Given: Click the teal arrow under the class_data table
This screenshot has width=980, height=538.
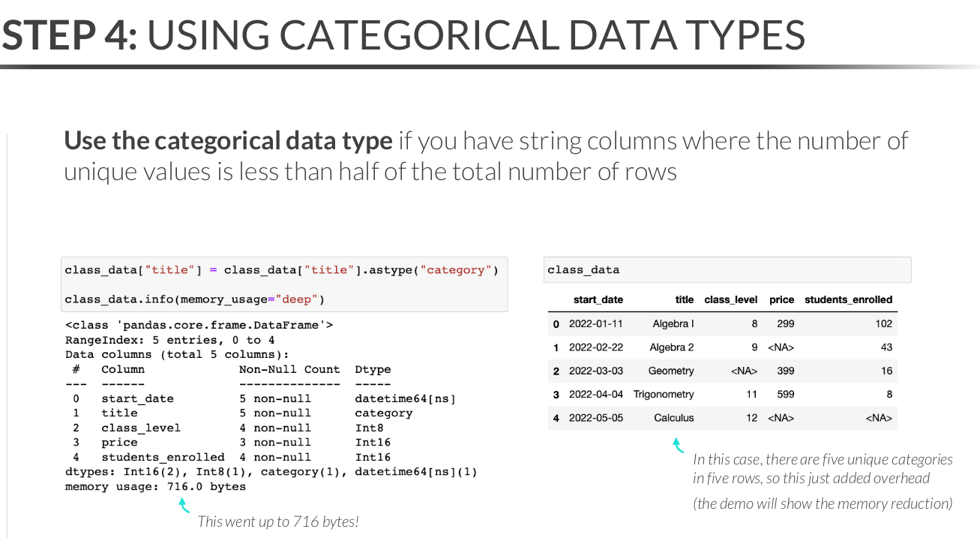Looking at the screenshot, I should (678, 446).
